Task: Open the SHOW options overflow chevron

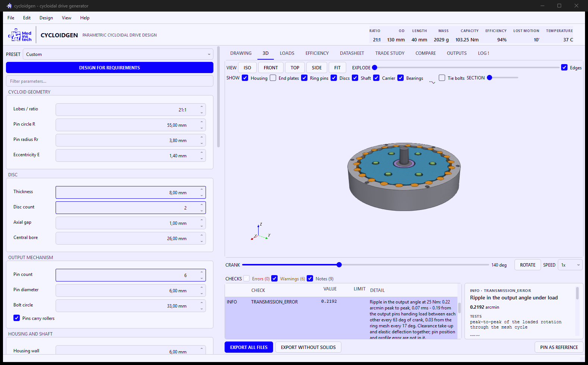Action: [432, 82]
